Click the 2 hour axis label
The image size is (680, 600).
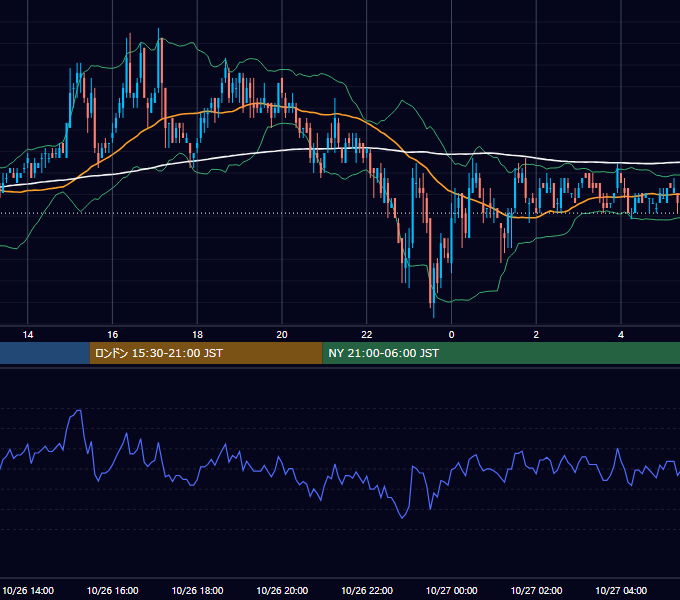[x=536, y=335]
